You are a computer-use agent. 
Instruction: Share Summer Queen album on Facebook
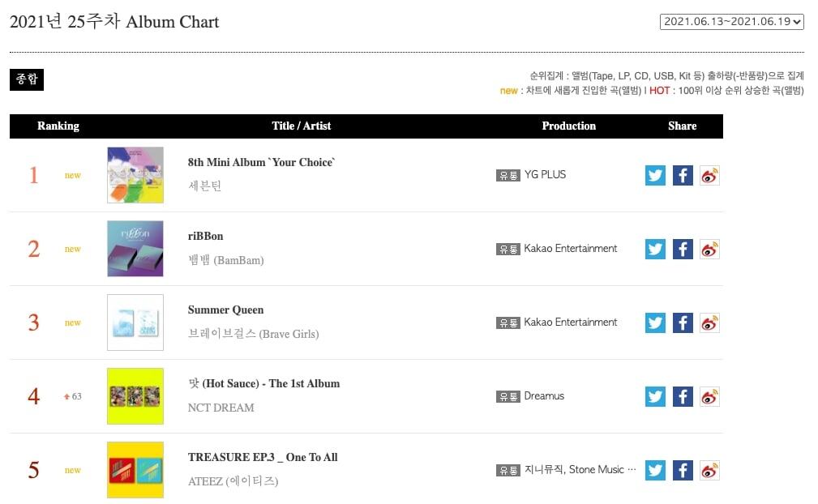click(x=683, y=322)
